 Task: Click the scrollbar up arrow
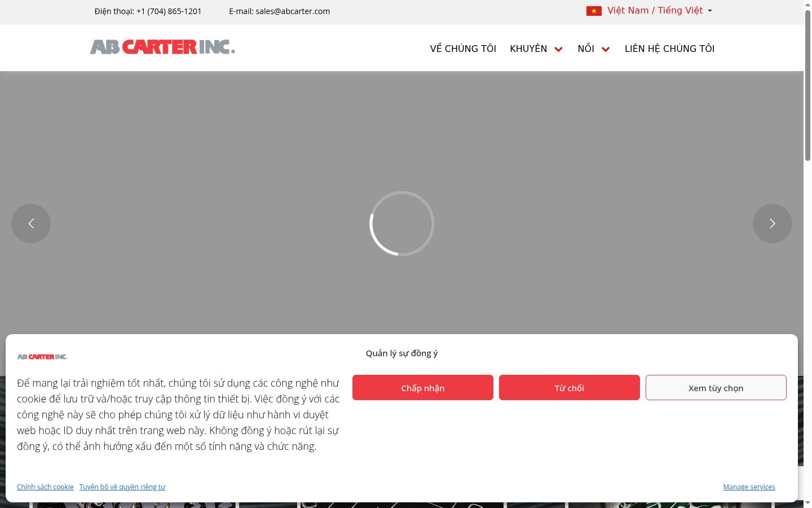(x=807, y=4)
